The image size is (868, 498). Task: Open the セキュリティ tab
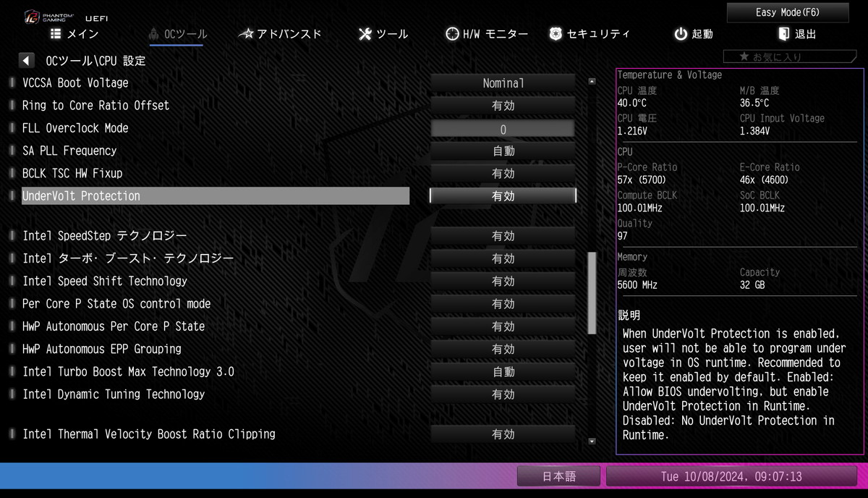[590, 34]
